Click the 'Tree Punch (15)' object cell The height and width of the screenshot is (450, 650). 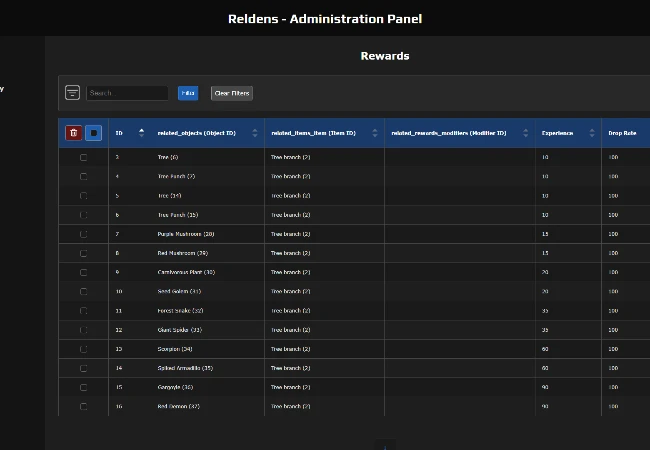pyautogui.click(x=178, y=215)
